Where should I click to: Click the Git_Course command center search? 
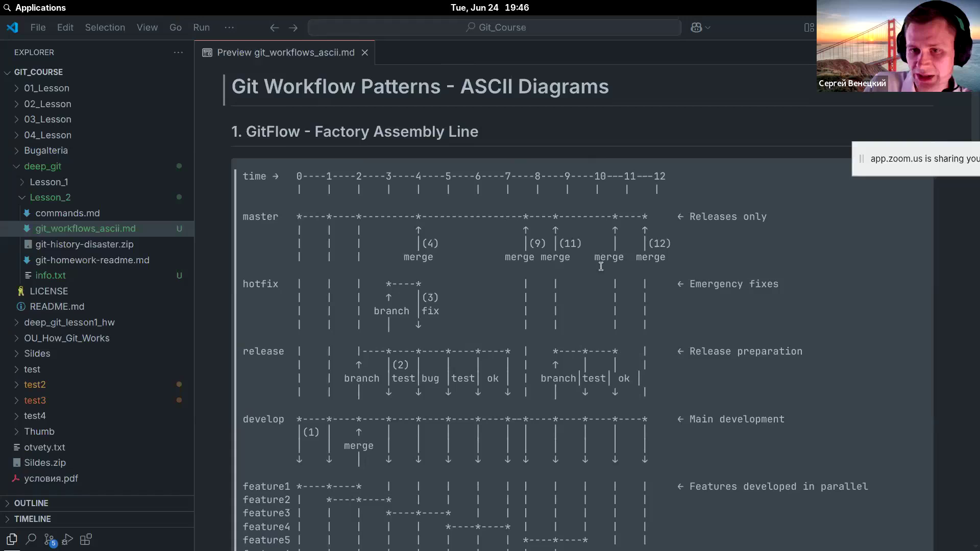tap(494, 28)
